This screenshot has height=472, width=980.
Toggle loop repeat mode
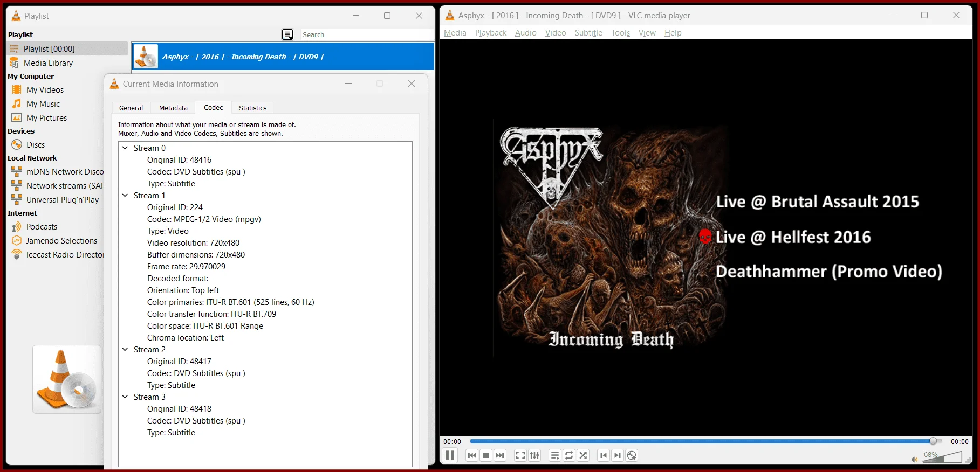[569, 455]
